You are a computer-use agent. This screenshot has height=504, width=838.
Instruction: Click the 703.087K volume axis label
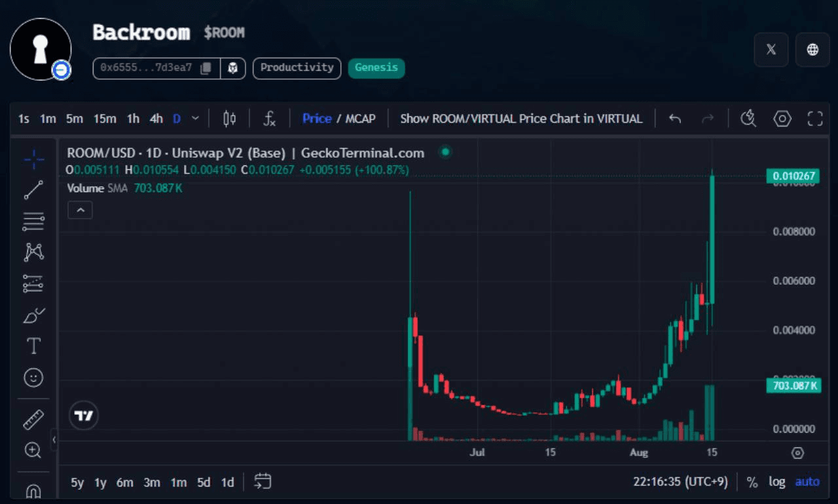click(x=793, y=386)
